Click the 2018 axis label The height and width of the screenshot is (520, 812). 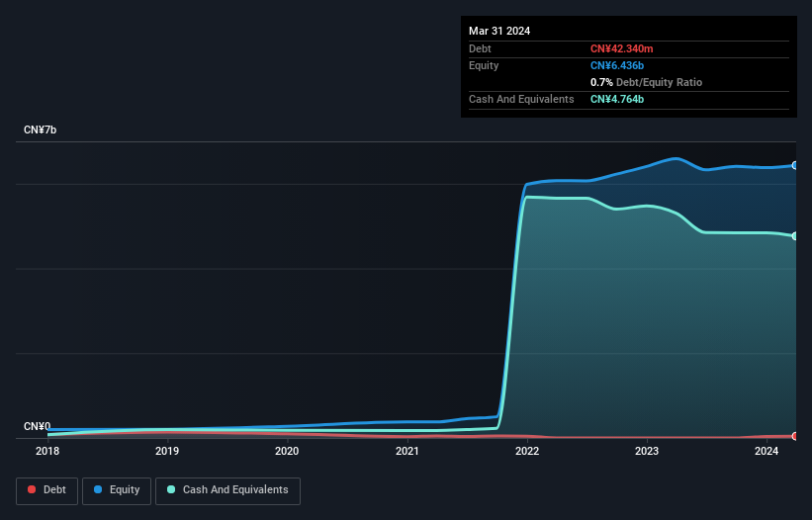coord(47,451)
